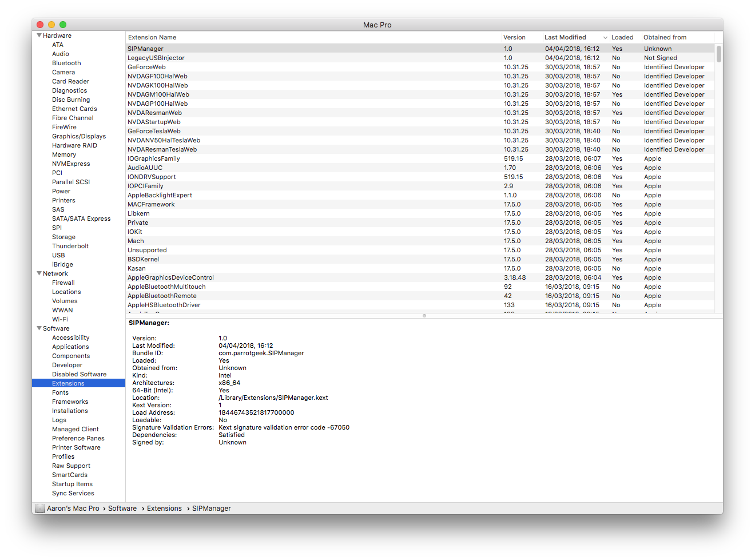Select the LegacyUSBInjector extension row
755x560 pixels.
(420, 58)
